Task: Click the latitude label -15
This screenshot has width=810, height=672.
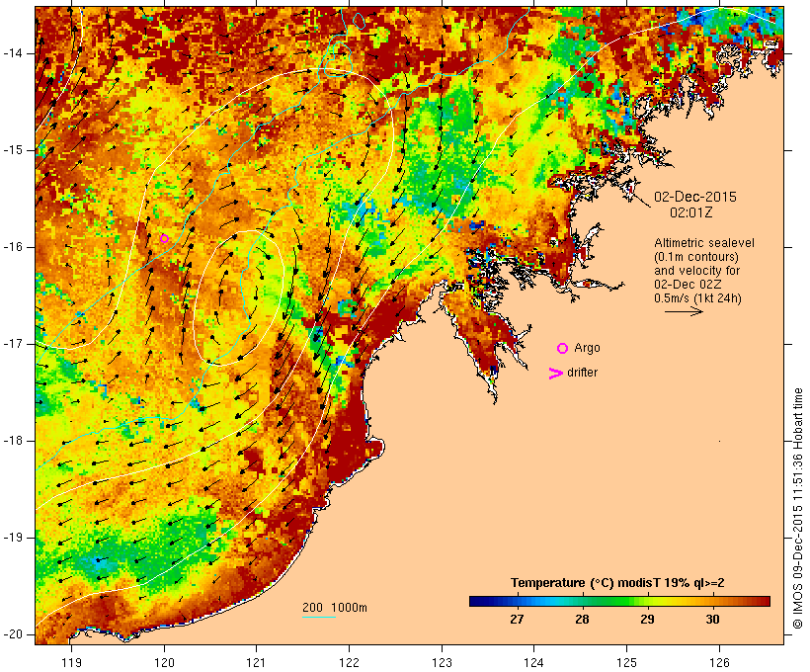Action: [x=13, y=150]
